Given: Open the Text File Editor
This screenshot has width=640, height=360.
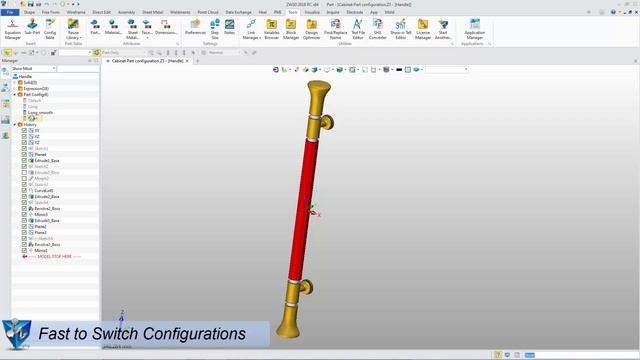Looking at the screenshot, I should point(358,29).
